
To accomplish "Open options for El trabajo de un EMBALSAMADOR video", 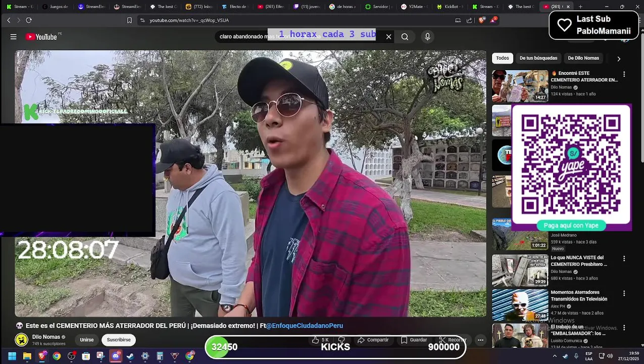I will click(x=624, y=328).
